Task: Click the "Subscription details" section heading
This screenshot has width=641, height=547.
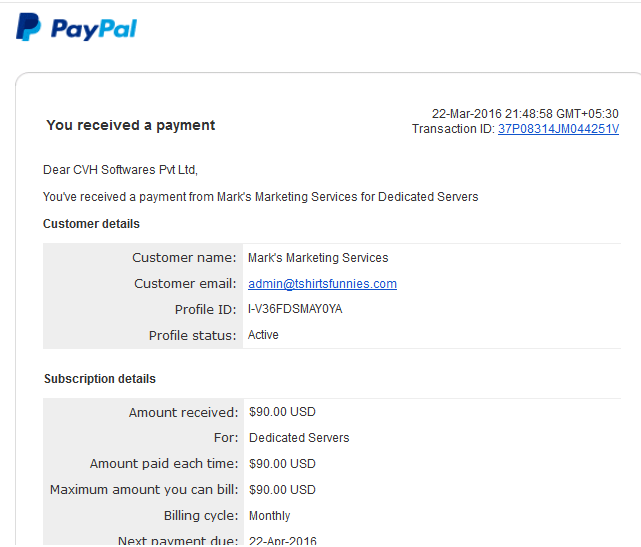Action: [100, 379]
